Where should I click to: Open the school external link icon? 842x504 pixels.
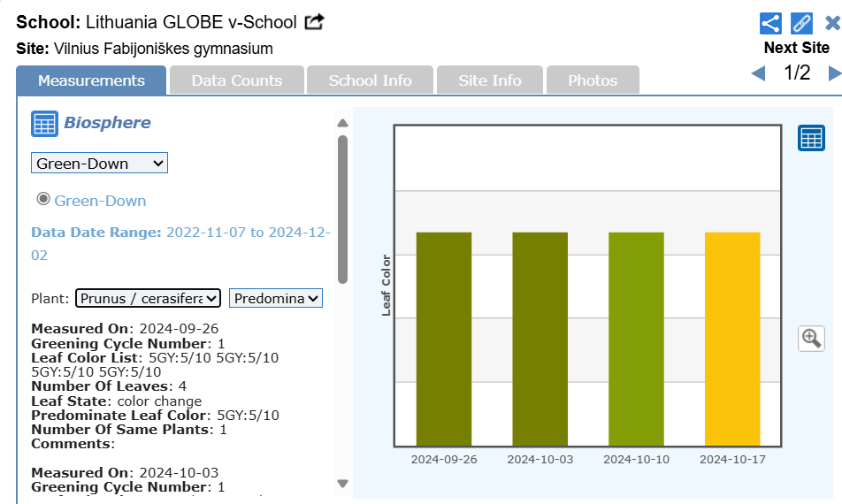314,22
